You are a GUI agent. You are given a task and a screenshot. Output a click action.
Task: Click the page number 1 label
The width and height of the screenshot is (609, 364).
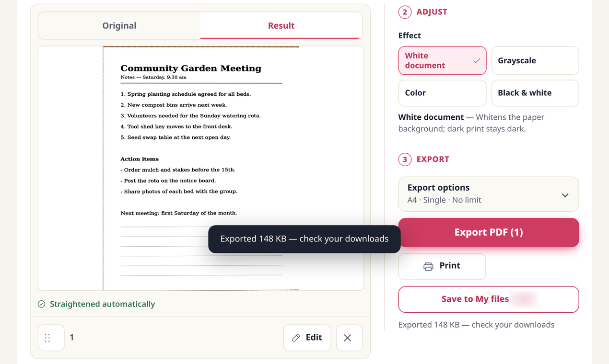coord(72,338)
